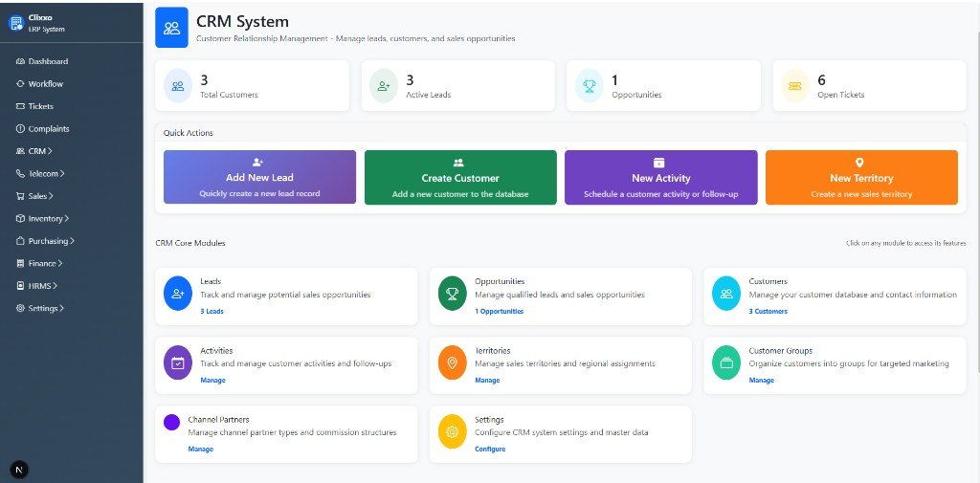Click the Leads module blue icon
Image resolution: width=980 pixels, height=483 pixels.
click(178, 294)
